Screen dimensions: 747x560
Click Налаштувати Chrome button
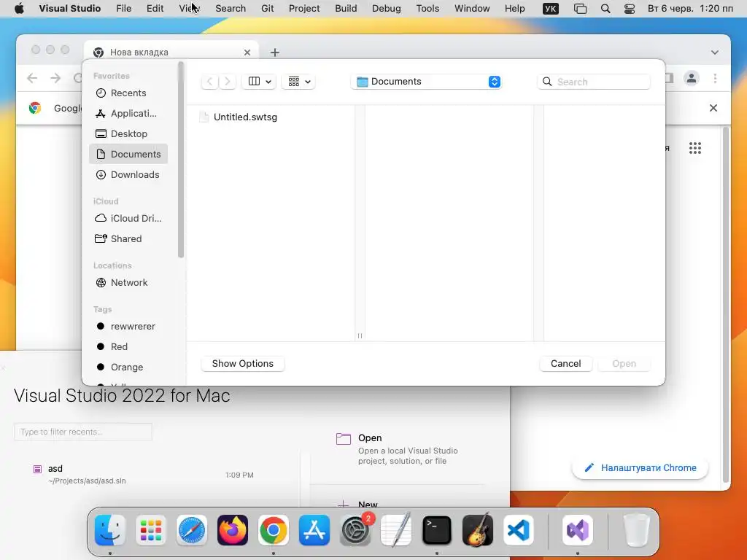[x=640, y=467]
